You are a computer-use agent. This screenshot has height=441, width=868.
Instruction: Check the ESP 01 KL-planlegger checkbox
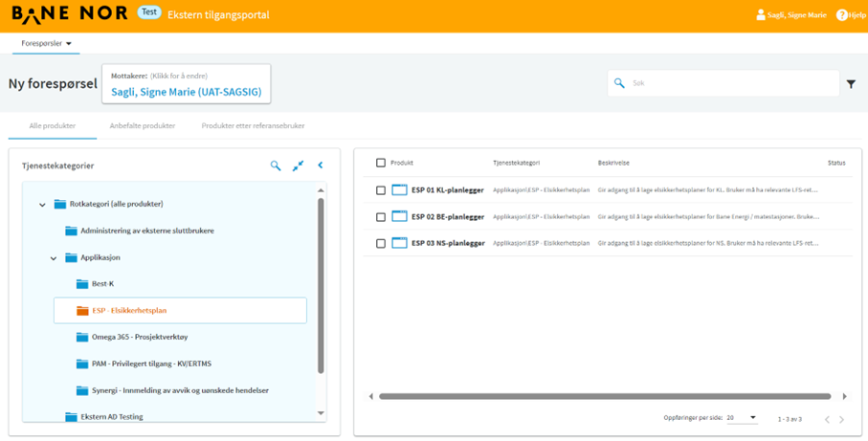380,190
